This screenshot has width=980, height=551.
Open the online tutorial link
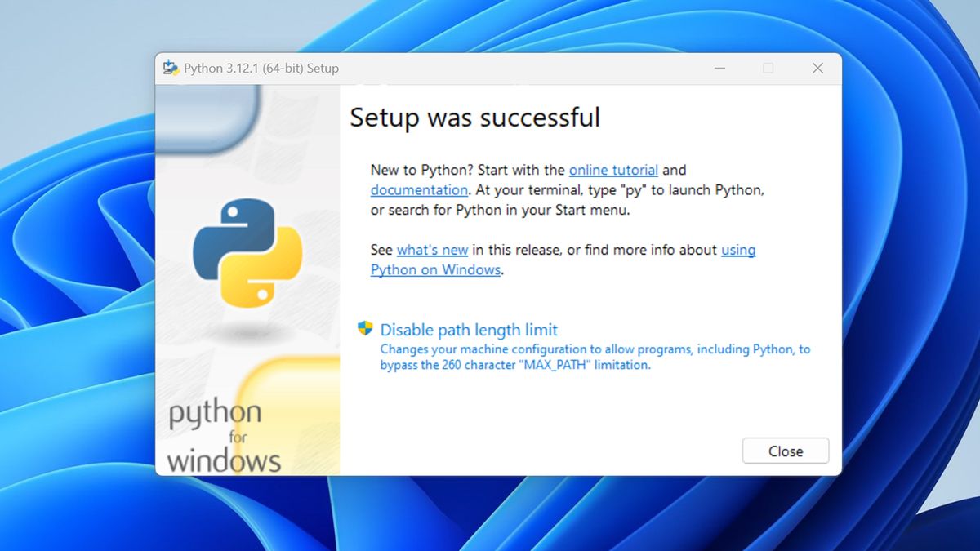click(x=613, y=170)
